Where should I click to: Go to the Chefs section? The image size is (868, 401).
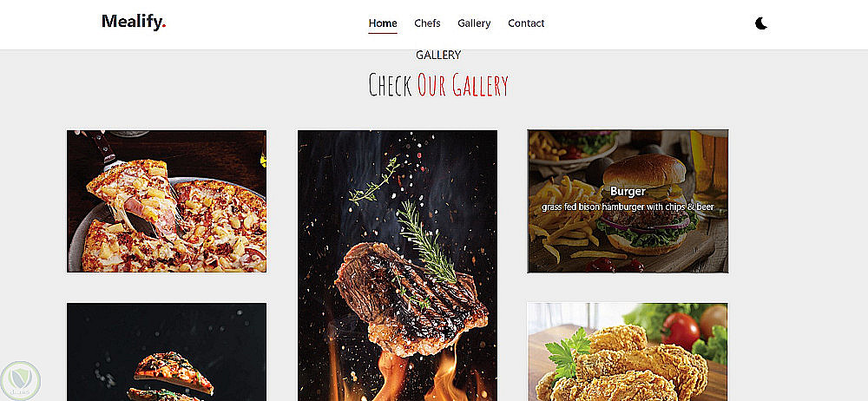[x=427, y=23]
